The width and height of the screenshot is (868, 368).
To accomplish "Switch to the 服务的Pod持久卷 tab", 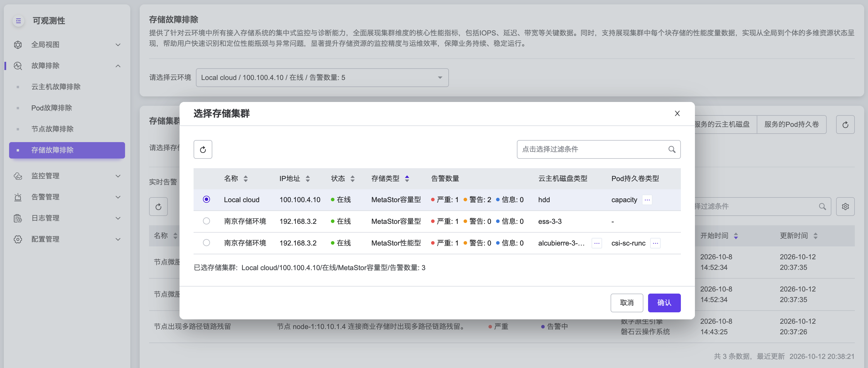I will [x=792, y=124].
